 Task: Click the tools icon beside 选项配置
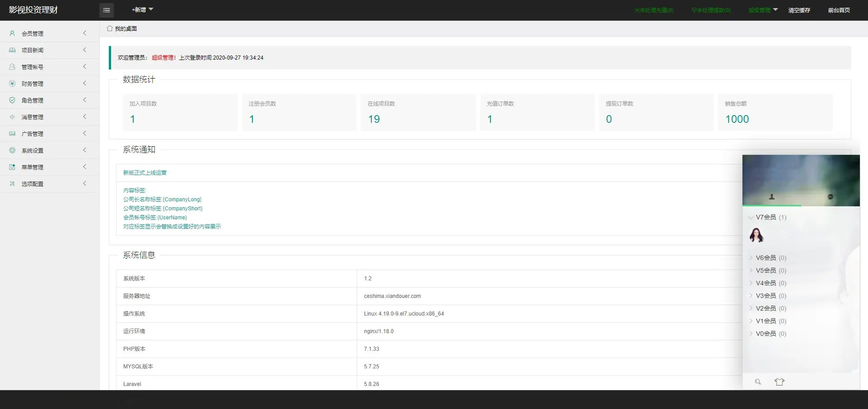pos(12,184)
